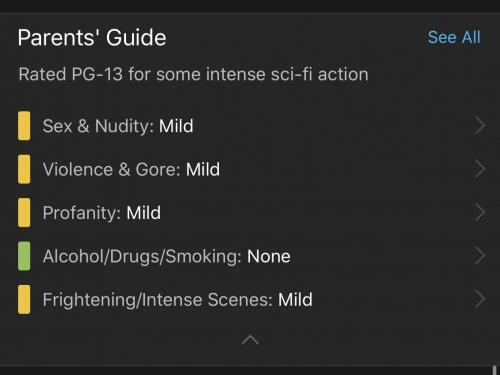Click yellow severity bar for Violence & Gore
The width and height of the screenshot is (500, 375).
click(x=24, y=169)
